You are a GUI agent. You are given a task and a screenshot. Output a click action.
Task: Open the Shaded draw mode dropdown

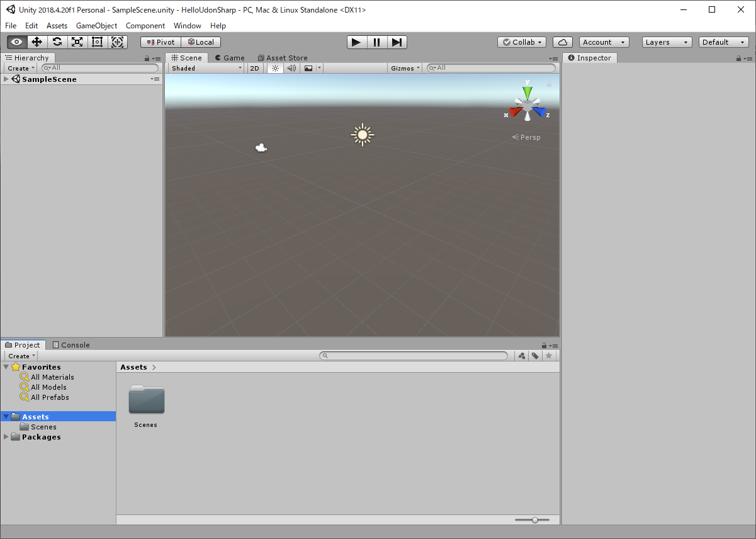(x=206, y=68)
